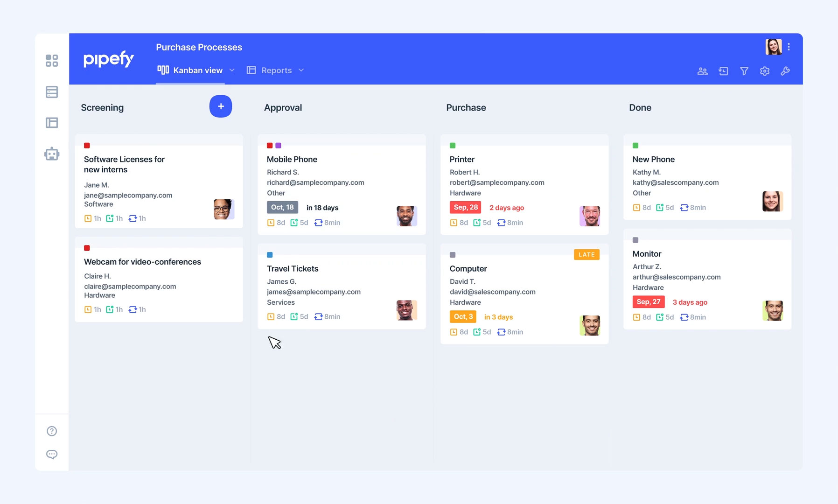Click the filter funnel icon
Screen dimensions: 838x504
pos(744,71)
